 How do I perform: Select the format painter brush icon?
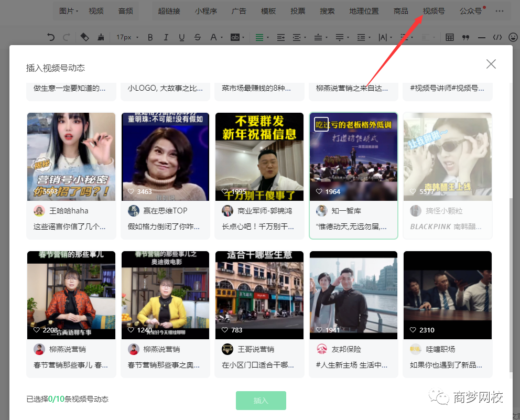(x=101, y=37)
